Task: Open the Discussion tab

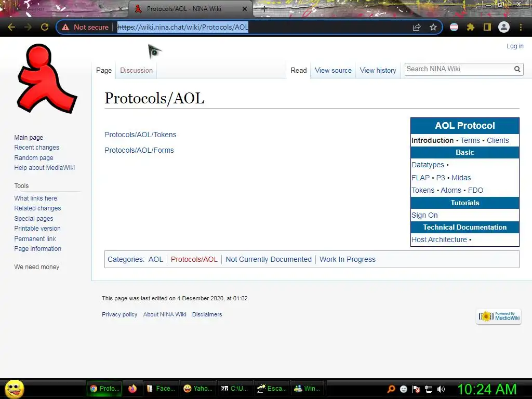Action: pos(137,71)
